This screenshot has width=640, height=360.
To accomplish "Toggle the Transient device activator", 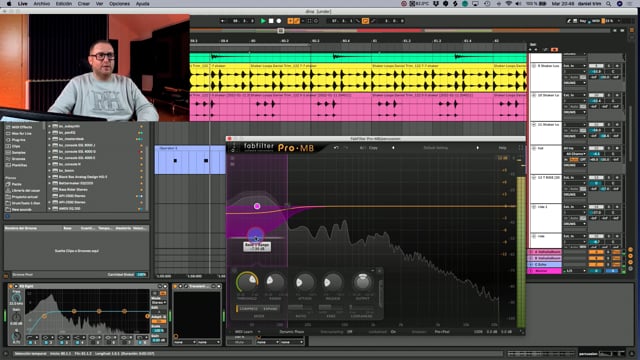I will click(176, 287).
